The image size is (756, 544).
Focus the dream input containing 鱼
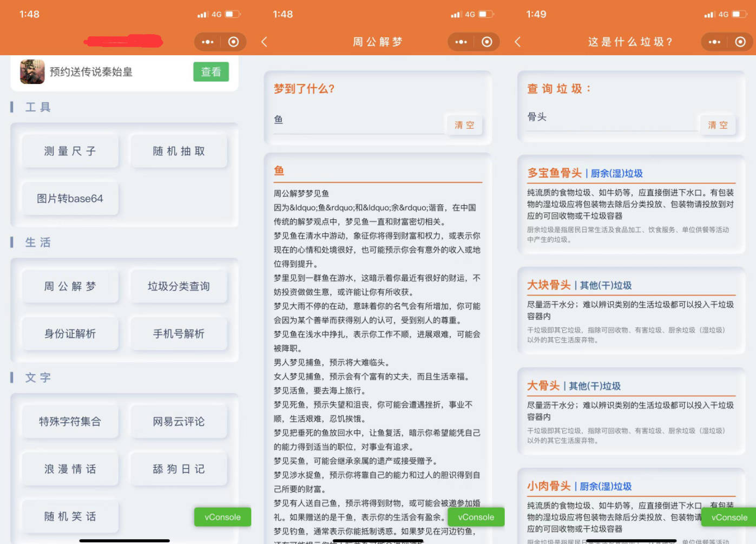point(358,120)
